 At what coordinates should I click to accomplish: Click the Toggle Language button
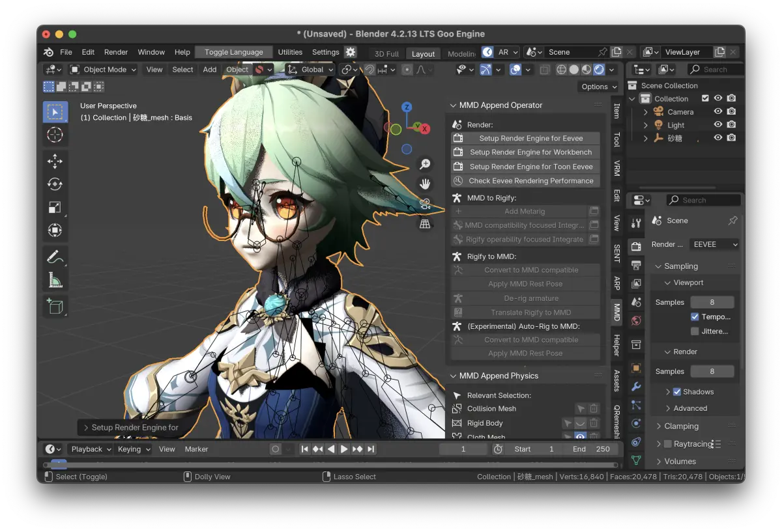(234, 52)
